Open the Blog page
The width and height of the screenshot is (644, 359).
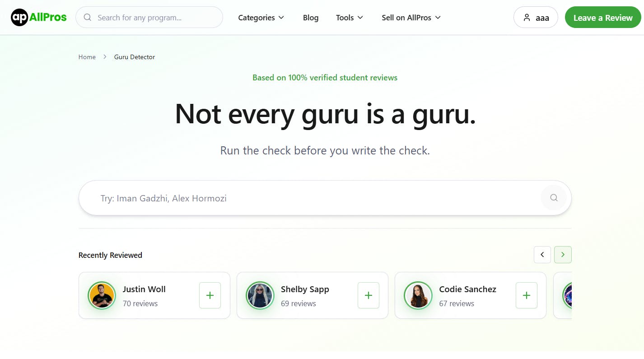tap(311, 18)
